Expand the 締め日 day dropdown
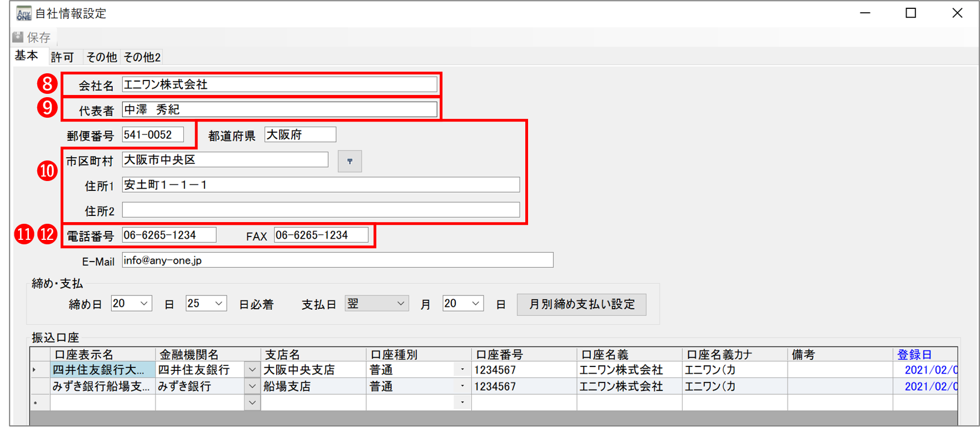Image resolution: width=980 pixels, height=427 pixels. pos(144,304)
